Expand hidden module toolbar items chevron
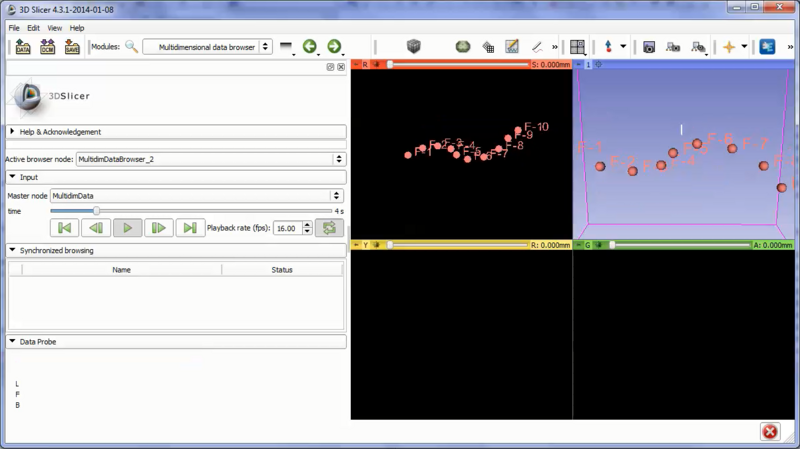 [x=555, y=47]
